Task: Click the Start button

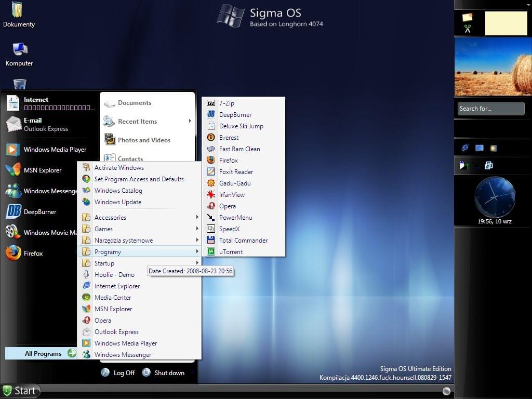Action: click(x=20, y=391)
